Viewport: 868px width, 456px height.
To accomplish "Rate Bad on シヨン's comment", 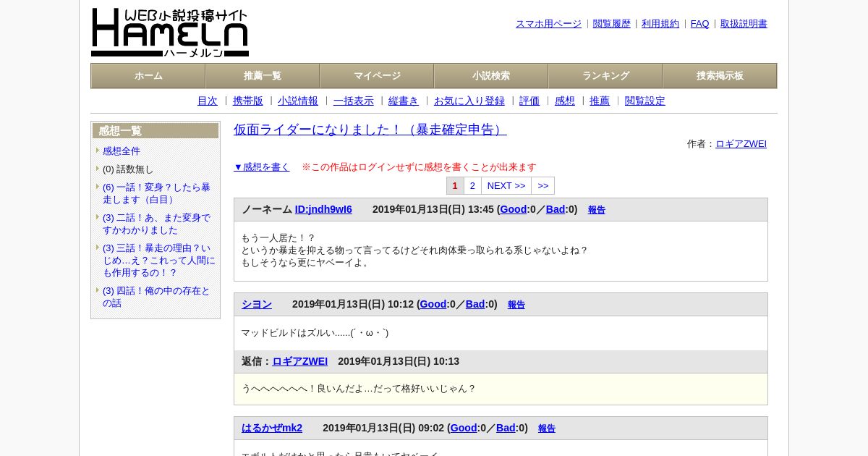I will tap(475, 305).
